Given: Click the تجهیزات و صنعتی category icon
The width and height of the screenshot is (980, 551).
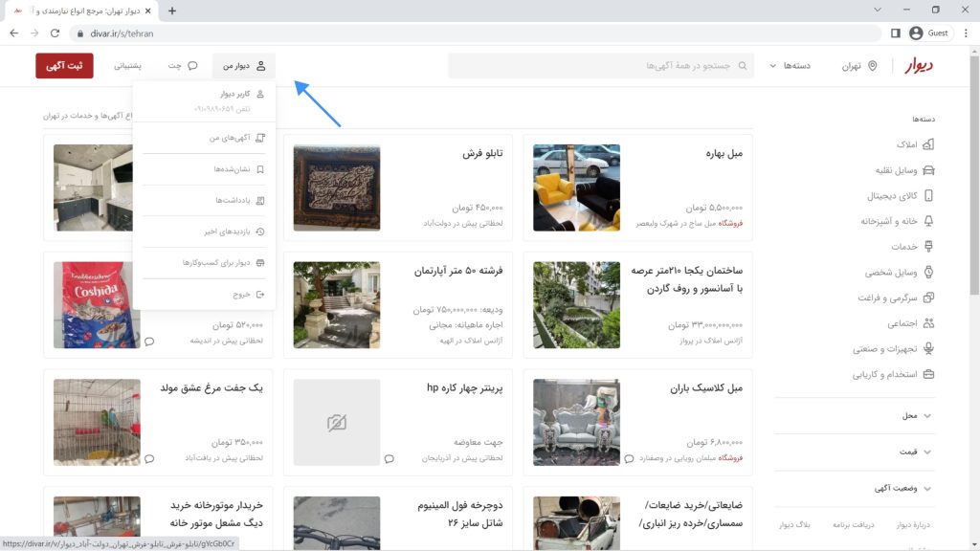Looking at the screenshot, I should coord(928,348).
